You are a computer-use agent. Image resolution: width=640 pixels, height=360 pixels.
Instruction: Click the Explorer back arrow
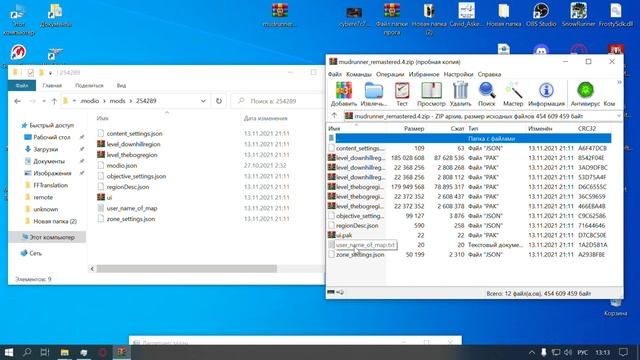pyautogui.click(x=17, y=101)
